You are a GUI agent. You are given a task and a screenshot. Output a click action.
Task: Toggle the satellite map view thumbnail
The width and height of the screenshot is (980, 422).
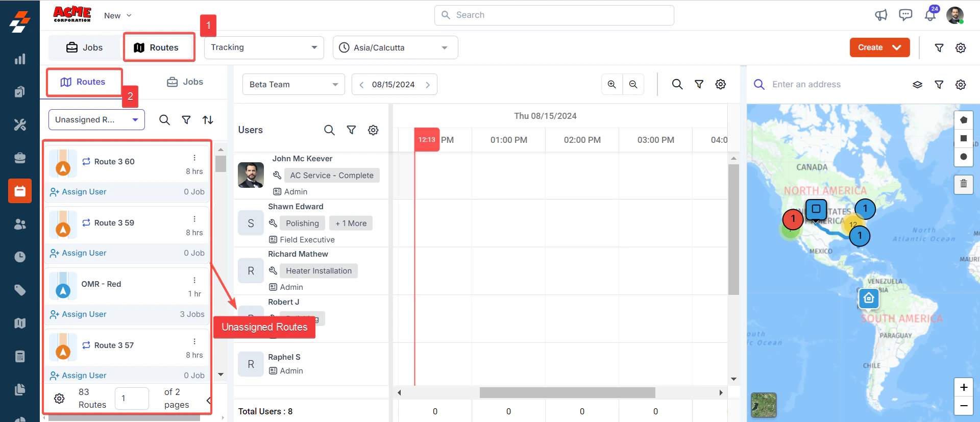click(764, 405)
